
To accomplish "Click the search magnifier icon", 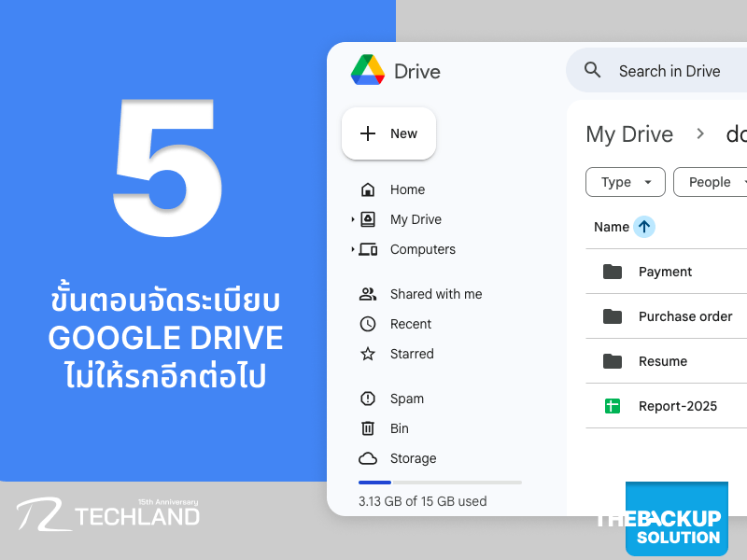I will click(x=592, y=70).
